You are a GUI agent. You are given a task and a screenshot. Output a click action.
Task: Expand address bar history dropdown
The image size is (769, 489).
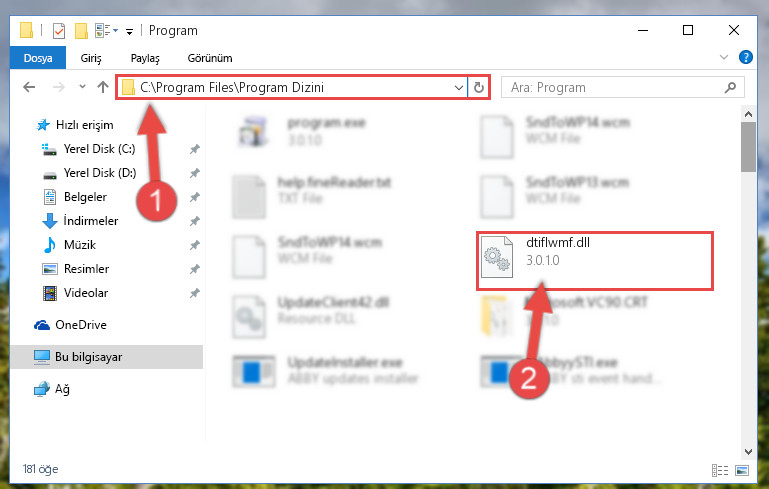[x=459, y=88]
